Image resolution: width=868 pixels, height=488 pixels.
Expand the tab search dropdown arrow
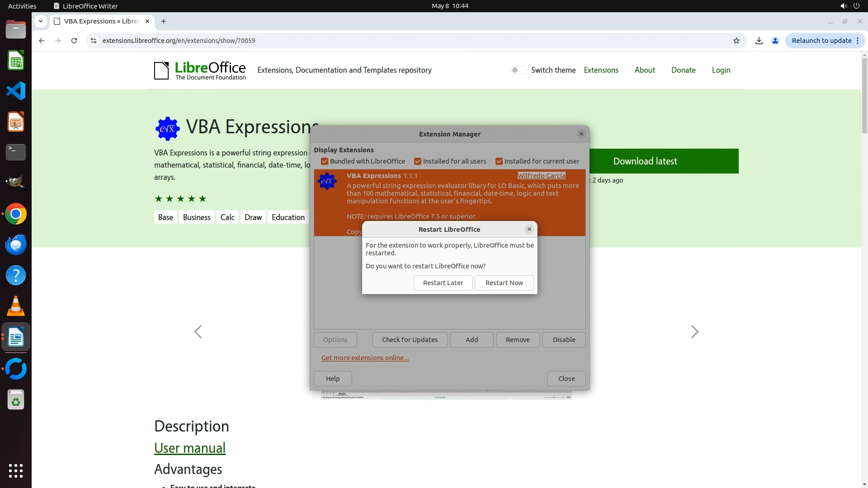[x=41, y=21]
